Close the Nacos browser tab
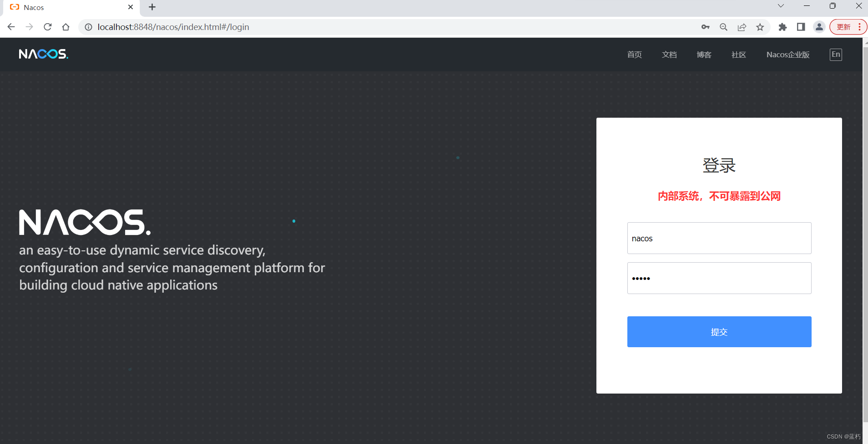The height and width of the screenshot is (444, 868). point(131,7)
